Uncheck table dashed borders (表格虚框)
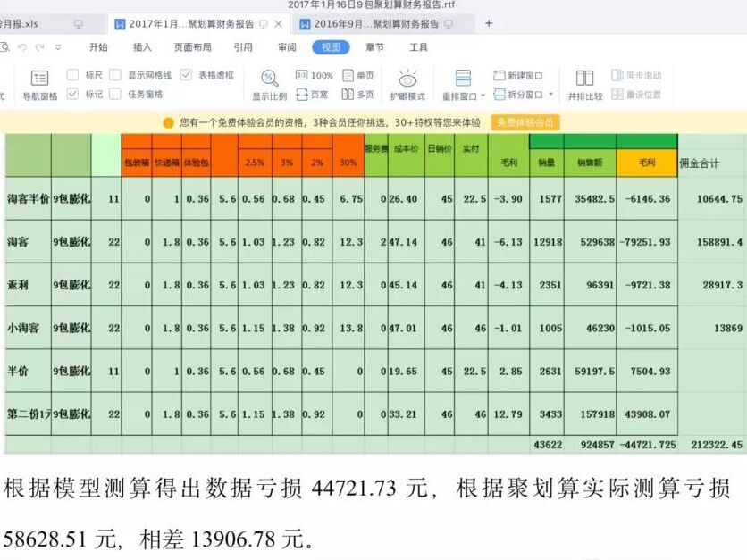The height and width of the screenshot is (560, 747). coord(186,76)
